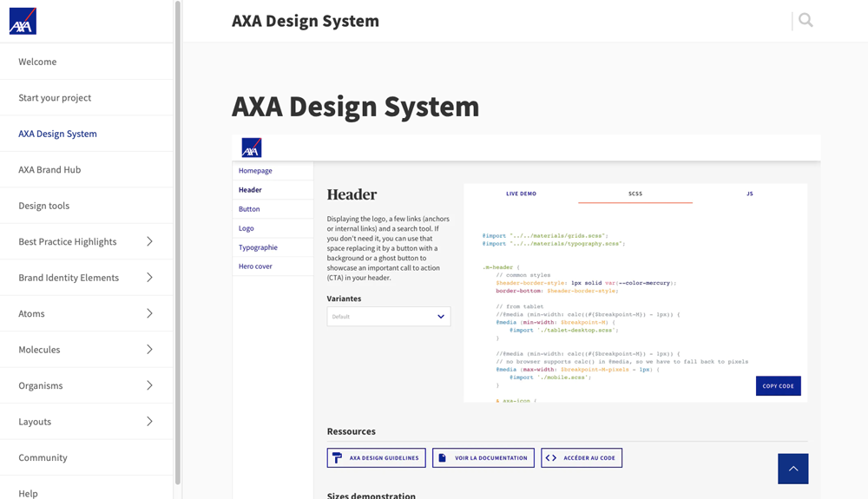Image resolution: width=868 pixels, height=499 pixels.
Task: Open the search magnifier icon
Action: (806, 21)
